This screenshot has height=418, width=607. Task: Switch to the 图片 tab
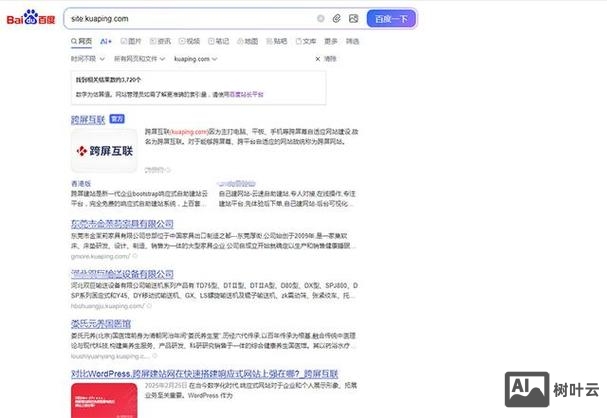point(131,41)
